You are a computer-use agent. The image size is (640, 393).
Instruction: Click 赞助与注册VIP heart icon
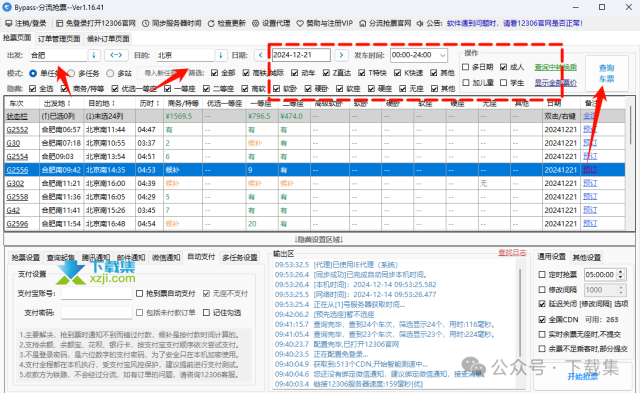click(x=300, y=23)
